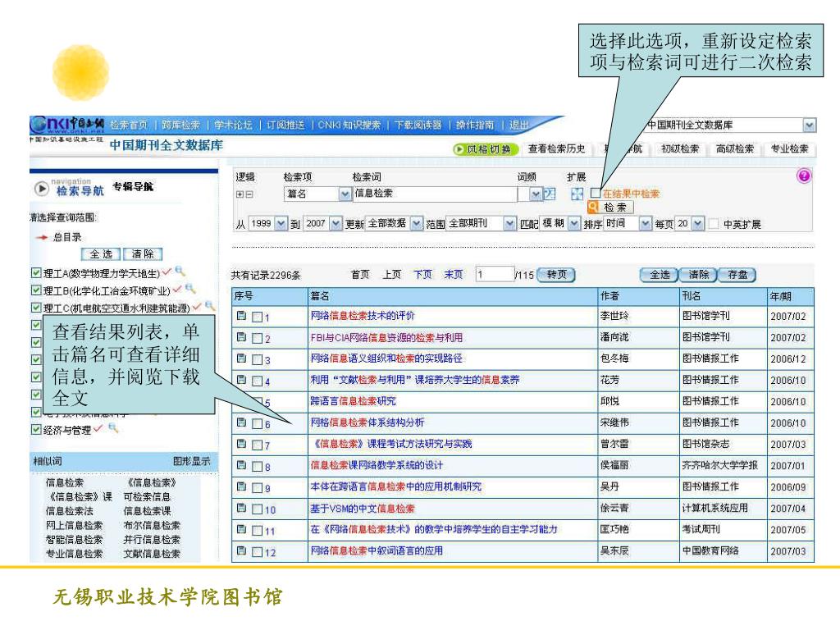This screenshot has width=840, height=630.
Task: Uncheck the 理工C category checkbox
Action: tap(36, 308)
